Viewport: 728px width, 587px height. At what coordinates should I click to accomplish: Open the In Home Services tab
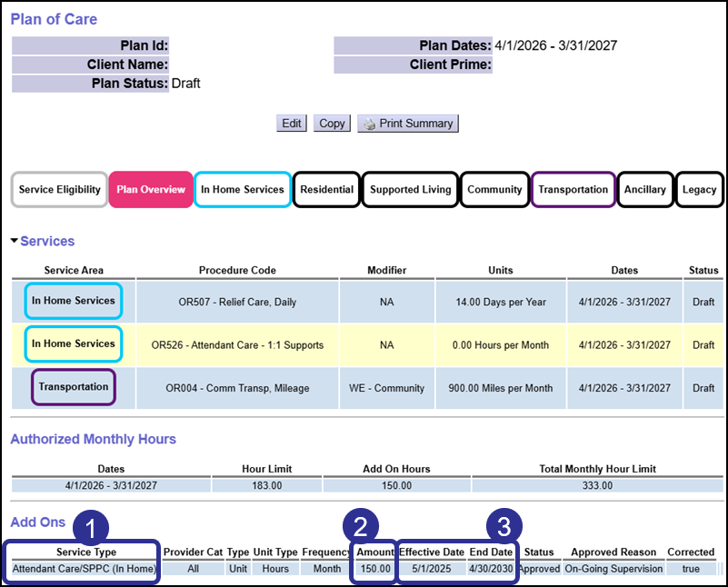coord(242,189)
